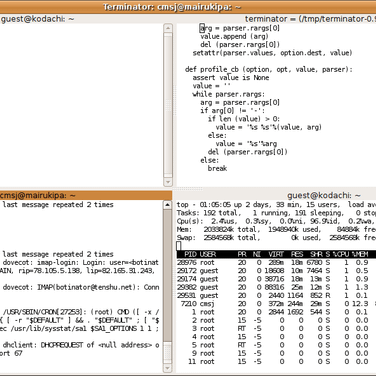Focus the top-left guest@kodachi pane title bar
This screenshot has height=376, width=376.
point(86,19)
